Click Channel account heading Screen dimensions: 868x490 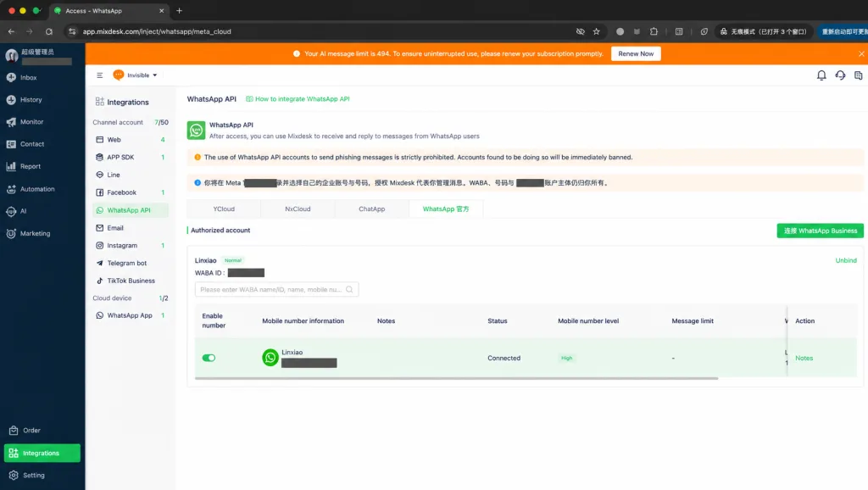[117, 122]
